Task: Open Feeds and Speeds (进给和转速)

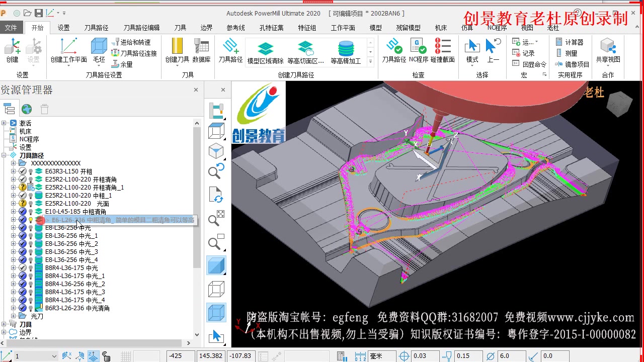Action: tap(131, 42)
